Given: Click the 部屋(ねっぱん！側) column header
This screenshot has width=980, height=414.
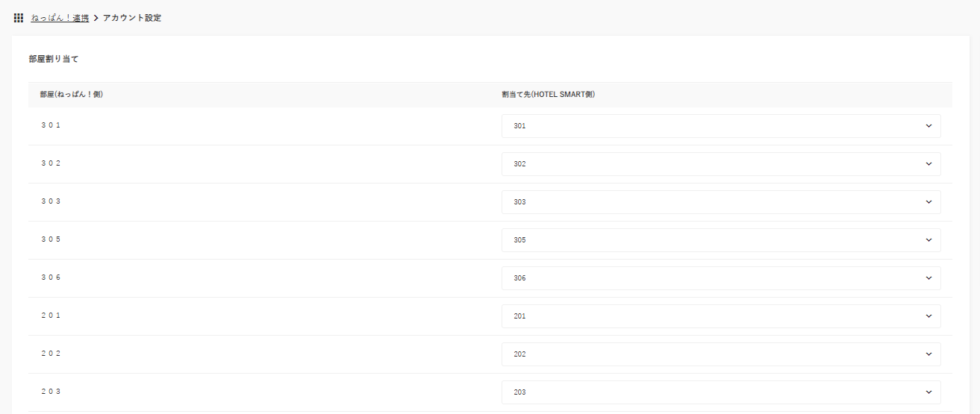Looking at the screenshot, I should point(71,95).
